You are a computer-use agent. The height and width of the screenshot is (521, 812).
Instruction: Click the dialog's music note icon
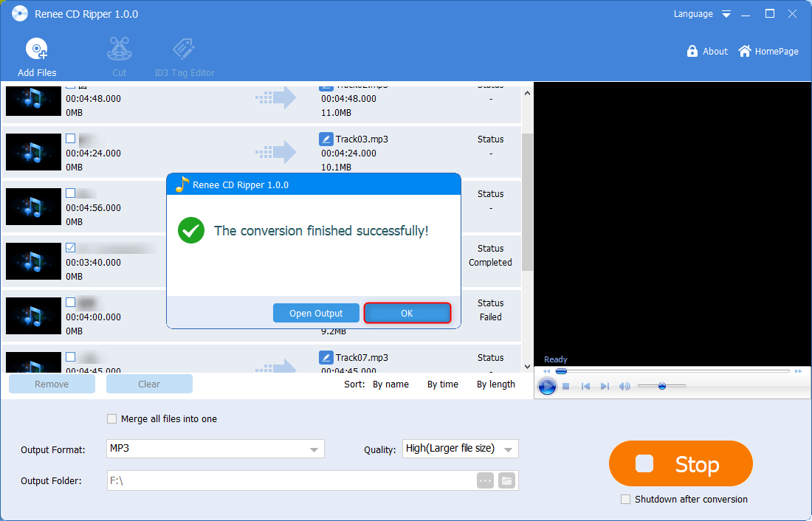click(x=182, y=184)
